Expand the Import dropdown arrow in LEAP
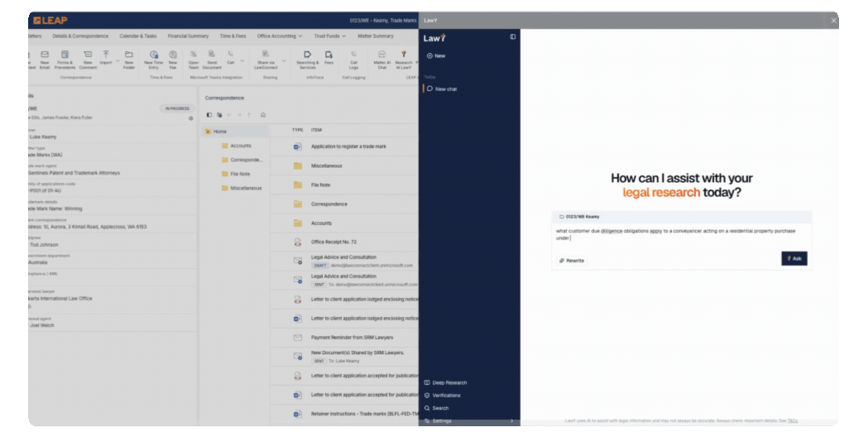868x437 pixels. tap(117, 61)
